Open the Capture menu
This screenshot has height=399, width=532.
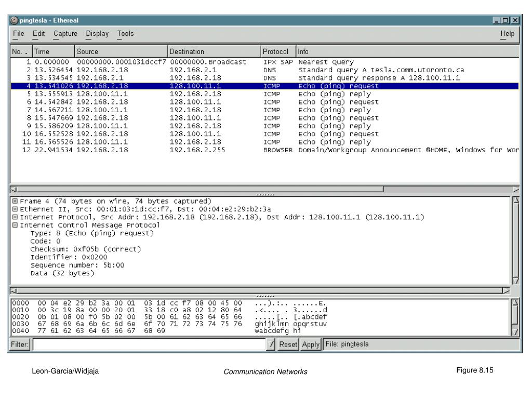[x=65, y=34]
